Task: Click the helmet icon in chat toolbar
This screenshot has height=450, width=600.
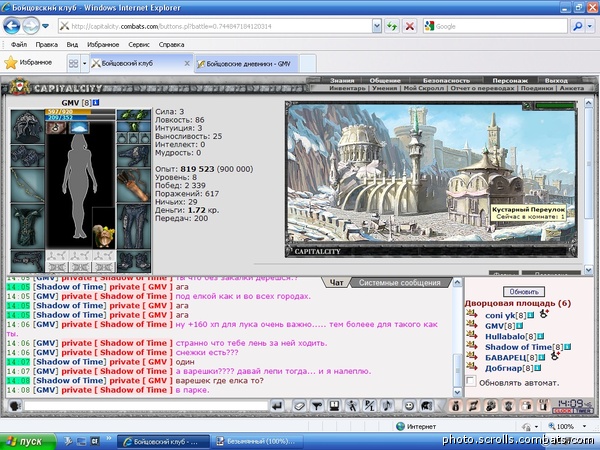Action: 427,406
